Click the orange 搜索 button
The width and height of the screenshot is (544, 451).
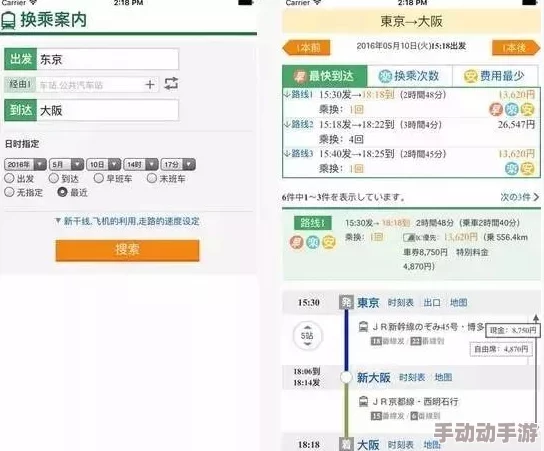tap(127, 250)
